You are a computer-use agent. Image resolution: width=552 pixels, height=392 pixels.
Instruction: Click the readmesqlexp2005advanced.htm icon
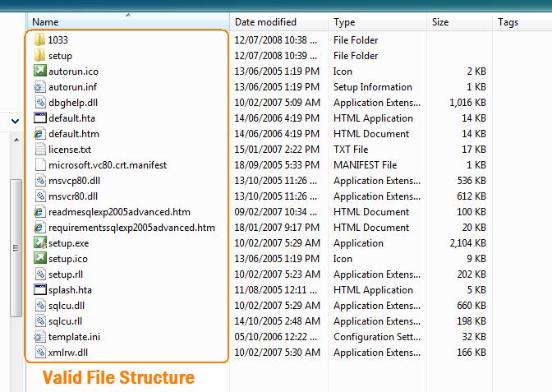[x=39, y=211]
